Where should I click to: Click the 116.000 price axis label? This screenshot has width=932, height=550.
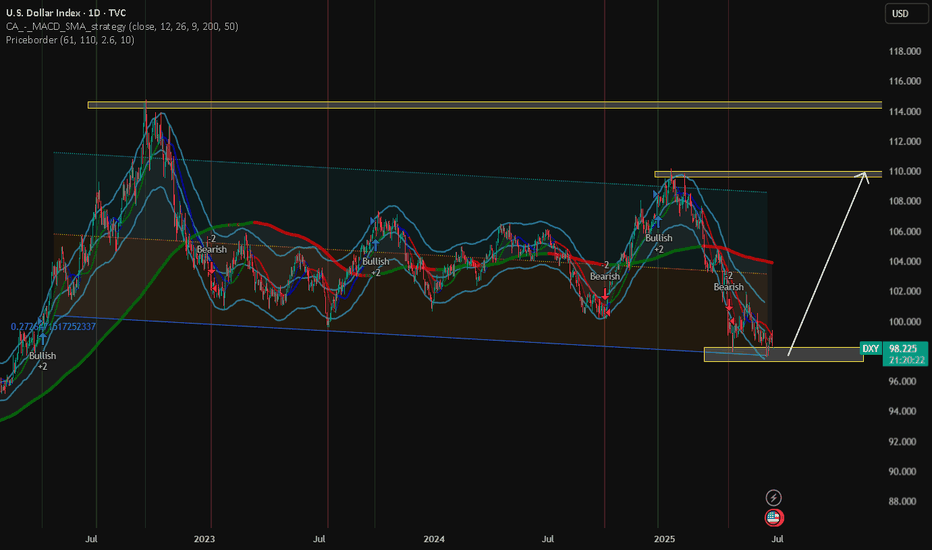click(905, 81)
